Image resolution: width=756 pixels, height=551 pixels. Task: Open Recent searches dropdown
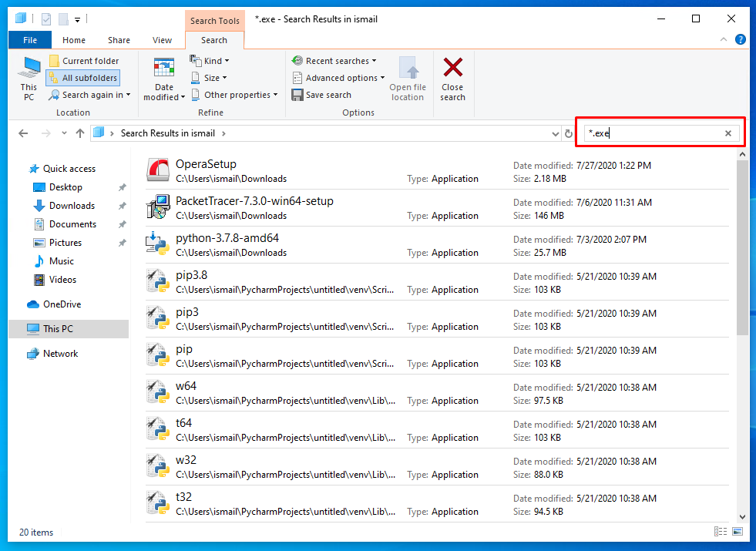pyautogui.click(x=334, y=61)
